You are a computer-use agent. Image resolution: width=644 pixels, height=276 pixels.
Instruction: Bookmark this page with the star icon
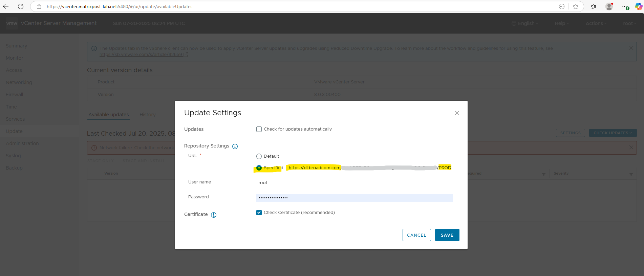tap(576, 6)
